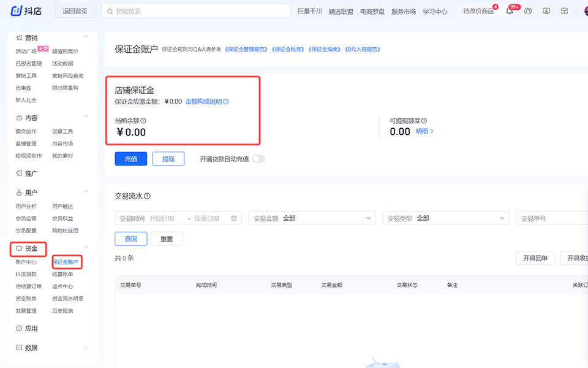Open the 保证金管理规范 link

coord(247,49)
